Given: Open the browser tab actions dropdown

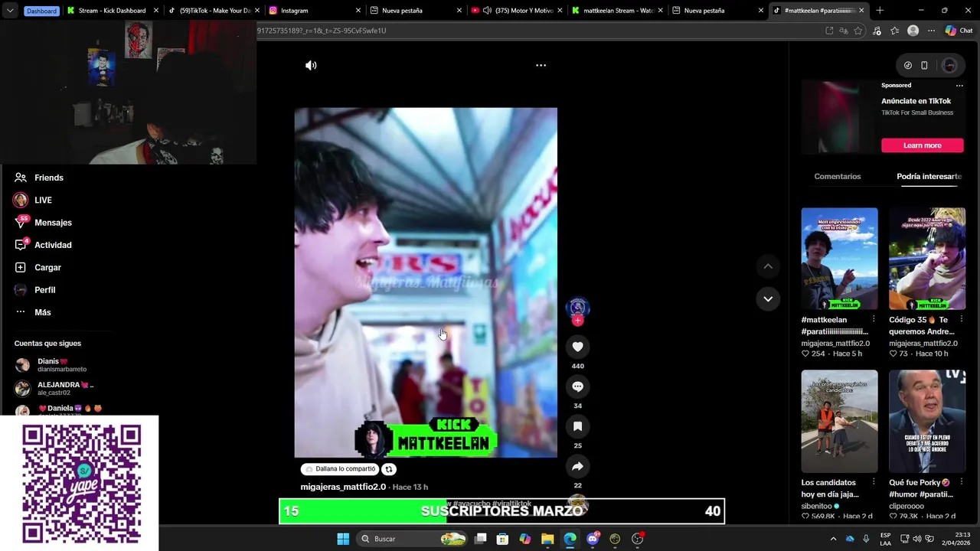Looking at the screenshot, I should tap(10, 11).
